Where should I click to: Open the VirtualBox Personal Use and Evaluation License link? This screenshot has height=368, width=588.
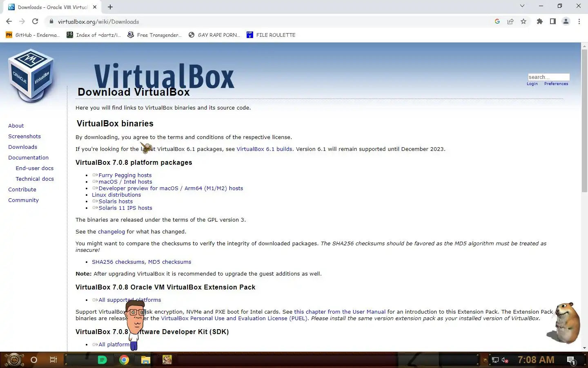[234, 318]
